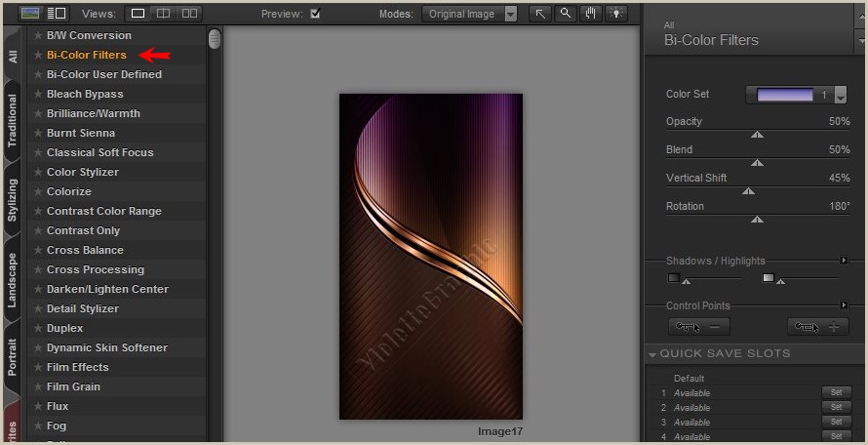Toggle the Preview checkbox
Image resolution: width=868 pixels, height=445 pixels.
point(315,14)
